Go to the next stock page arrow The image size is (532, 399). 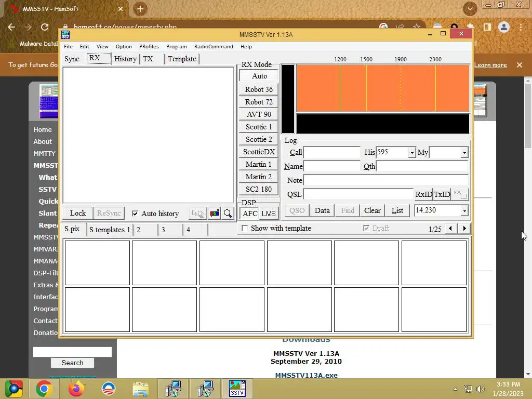click(464, 229)
